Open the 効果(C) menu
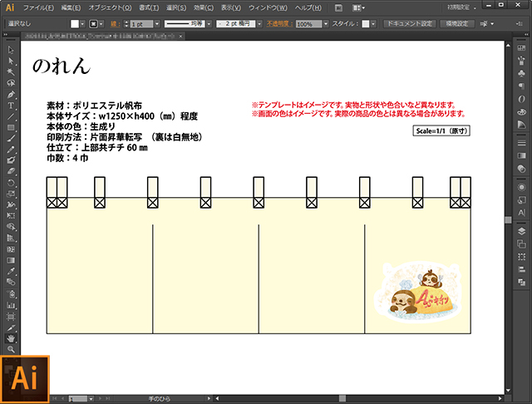This screenshot has height=404, width=532. pyautogui.click(x=204, y=7)
